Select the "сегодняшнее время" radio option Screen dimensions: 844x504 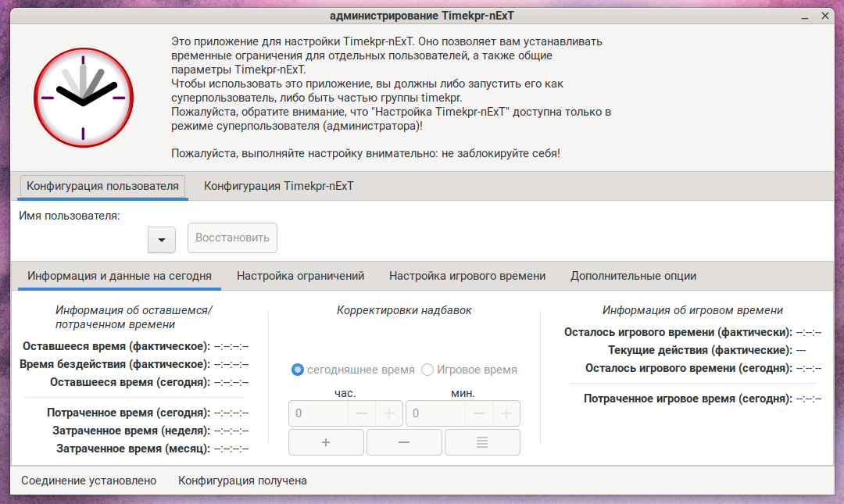[x=298, y=370]
